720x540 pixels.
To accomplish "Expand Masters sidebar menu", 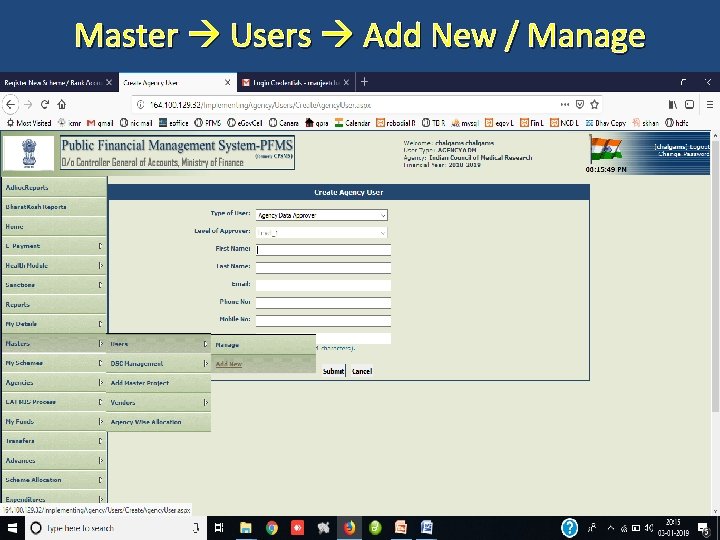I will coord(54,343).
